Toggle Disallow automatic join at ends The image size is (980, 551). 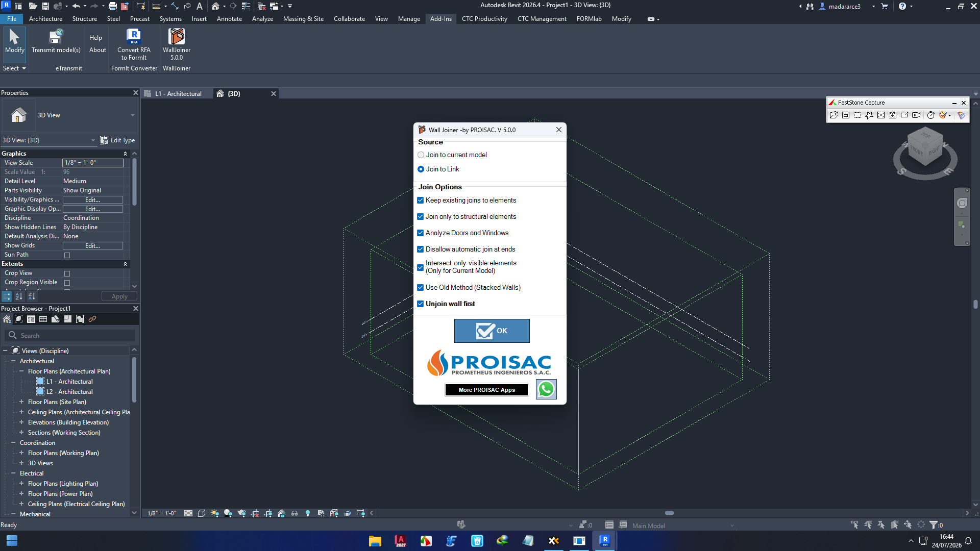click(x=421, y=249)
